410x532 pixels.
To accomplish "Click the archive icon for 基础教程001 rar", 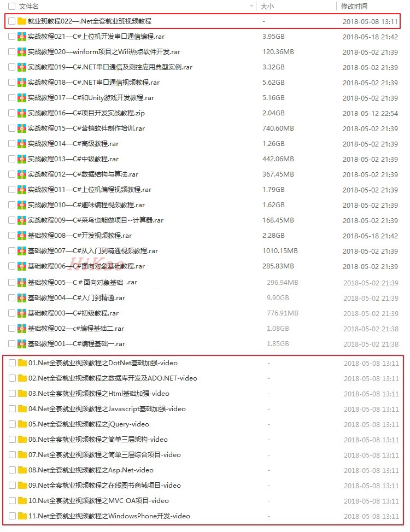I will 22,344.
